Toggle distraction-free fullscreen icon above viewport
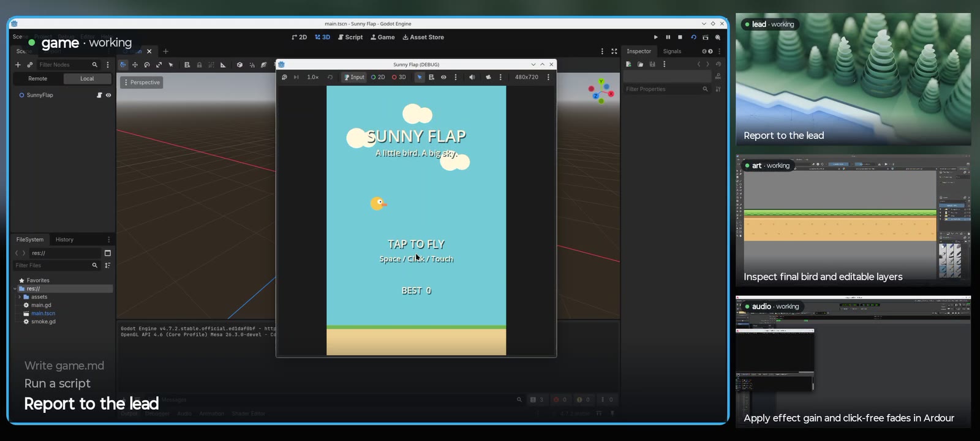Image resolution: width=980 pixels, height=441 pixels. point(614,51)
